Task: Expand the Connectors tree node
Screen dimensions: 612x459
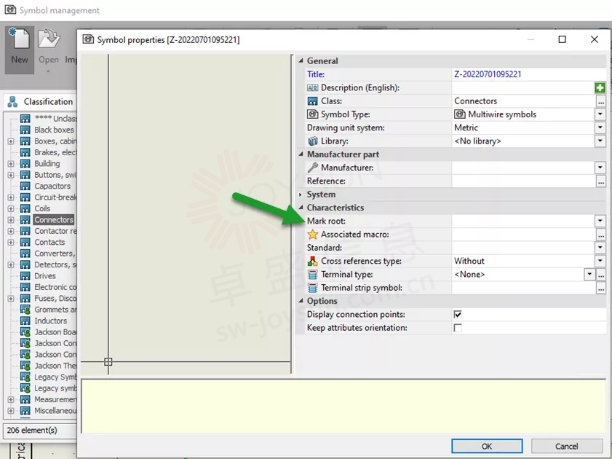Action: click(x=11, y=220)
